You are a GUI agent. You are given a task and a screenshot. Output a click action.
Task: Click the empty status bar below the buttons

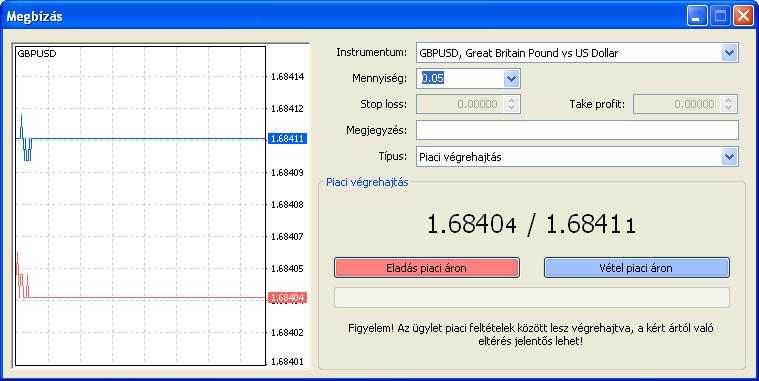[x=531, y=298]
